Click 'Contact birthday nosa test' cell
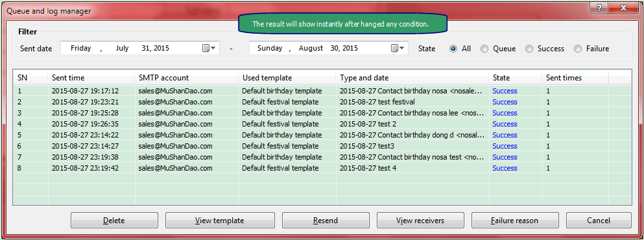Viewport: 644px width, 240px height. pyautogui.click(x=412, y=157)
